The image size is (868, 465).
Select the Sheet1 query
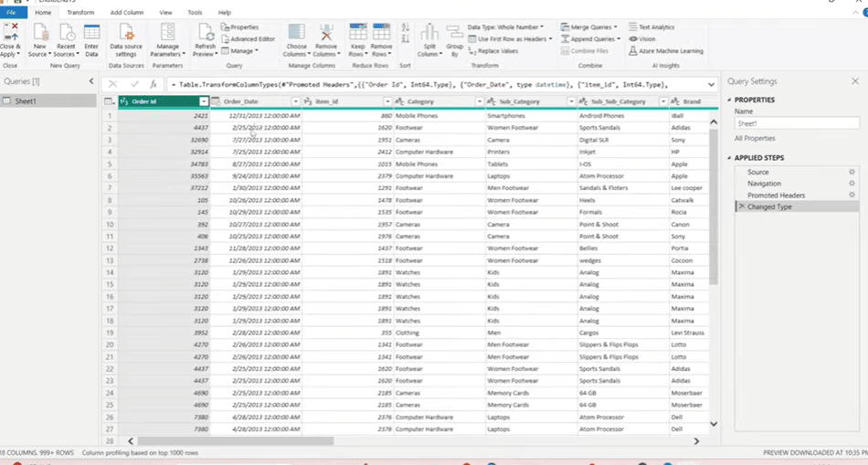pos(48,101)
